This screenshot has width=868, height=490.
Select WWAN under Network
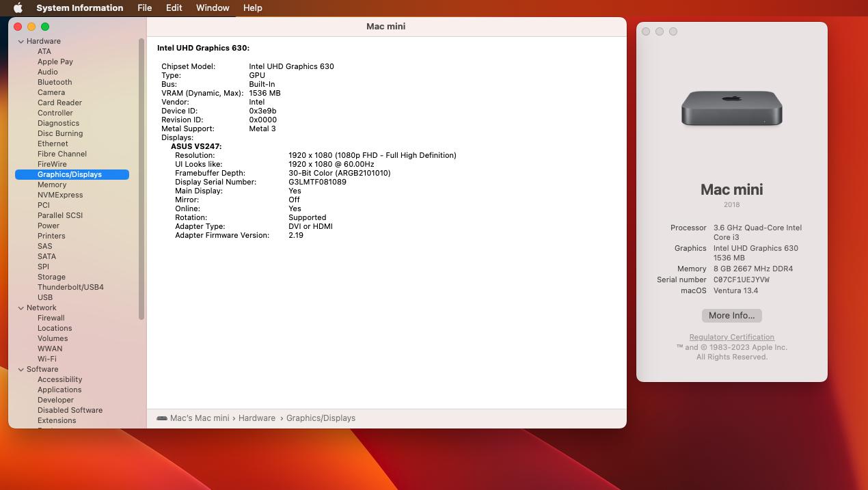[50, 349]
